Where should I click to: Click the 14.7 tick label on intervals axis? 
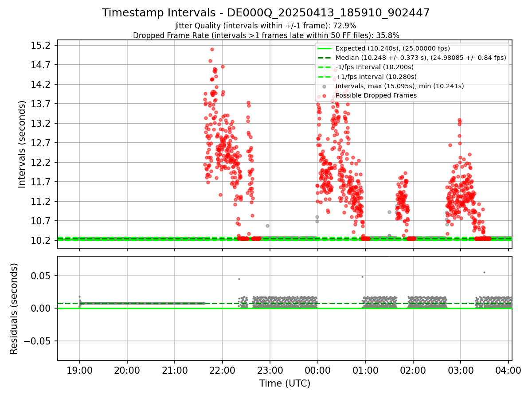tap(42, 65)
